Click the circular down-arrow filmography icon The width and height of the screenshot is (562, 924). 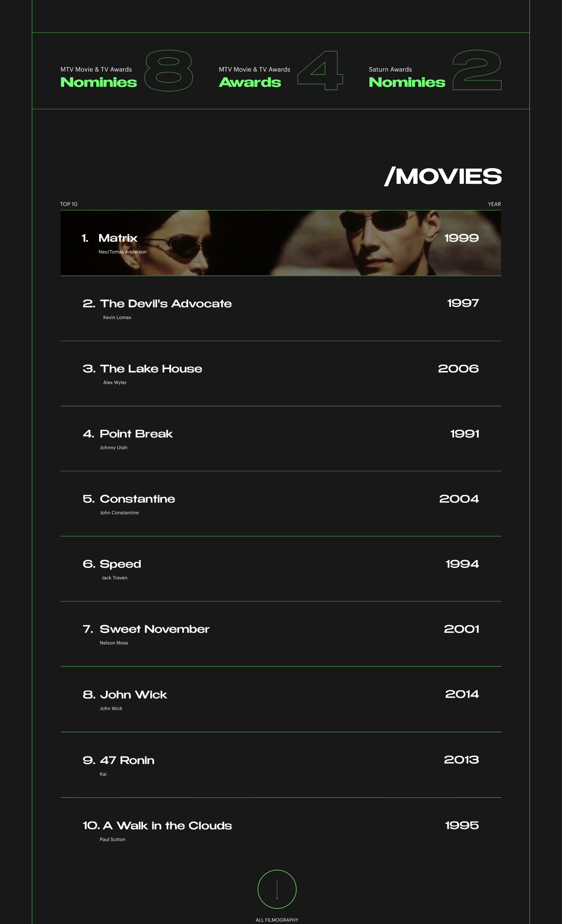click(277, 889)
